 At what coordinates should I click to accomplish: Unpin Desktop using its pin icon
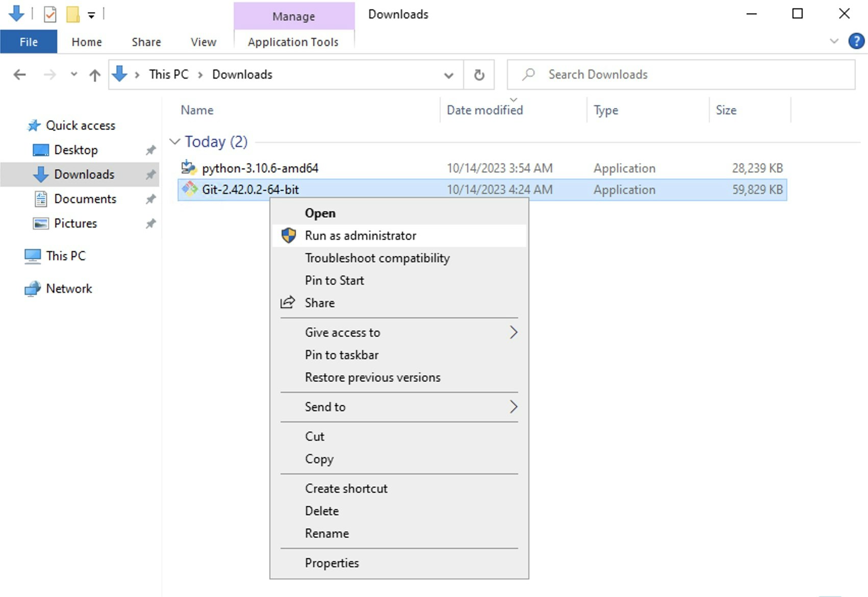coord(150,150)
